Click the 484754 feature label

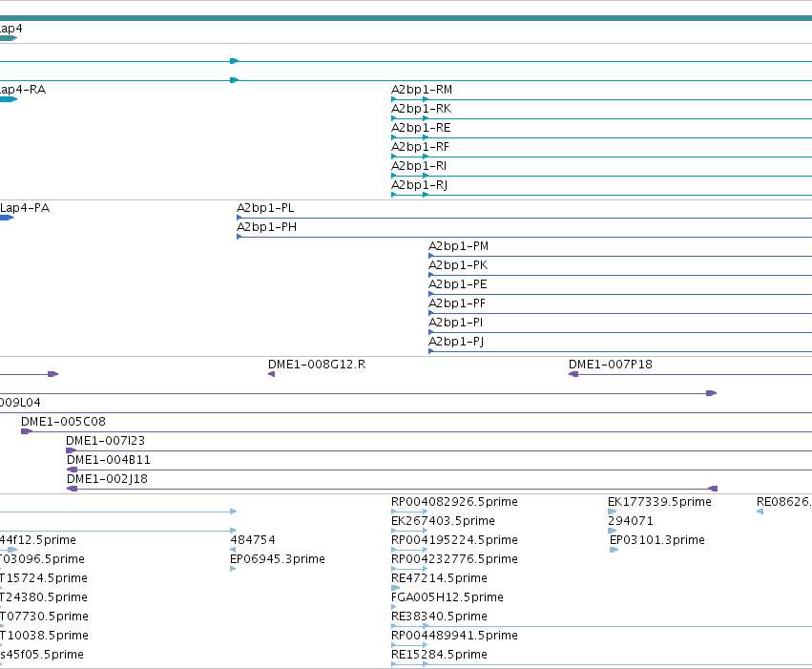[253, 540]
